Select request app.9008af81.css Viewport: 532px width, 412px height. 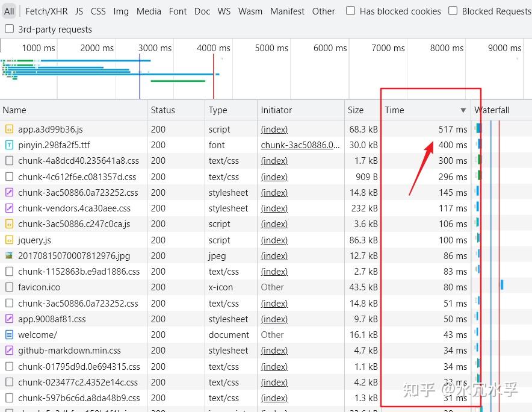coord(52,319)
